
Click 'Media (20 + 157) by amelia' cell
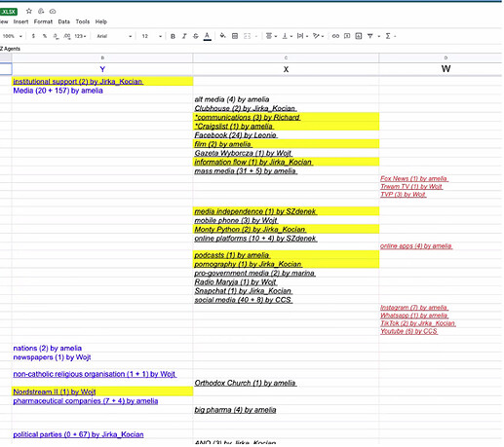point(102,91)
